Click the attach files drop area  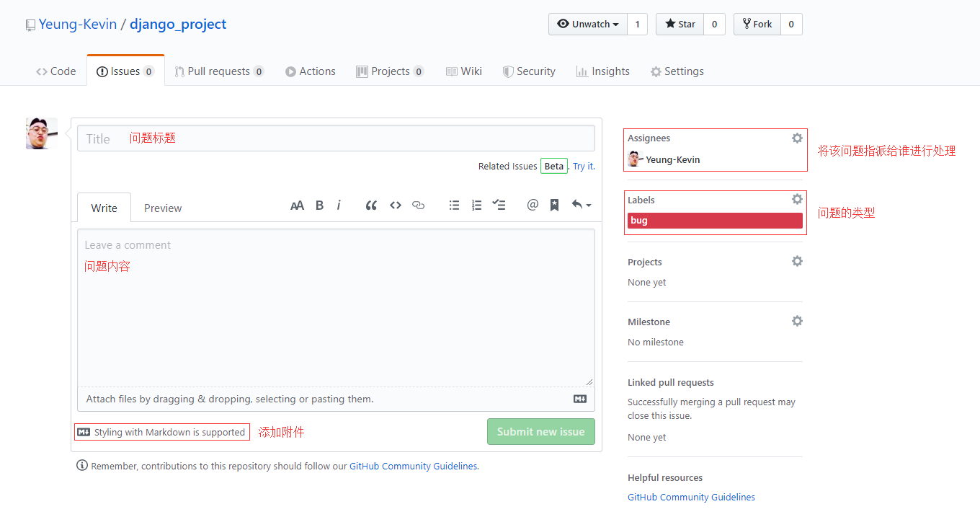336,399
